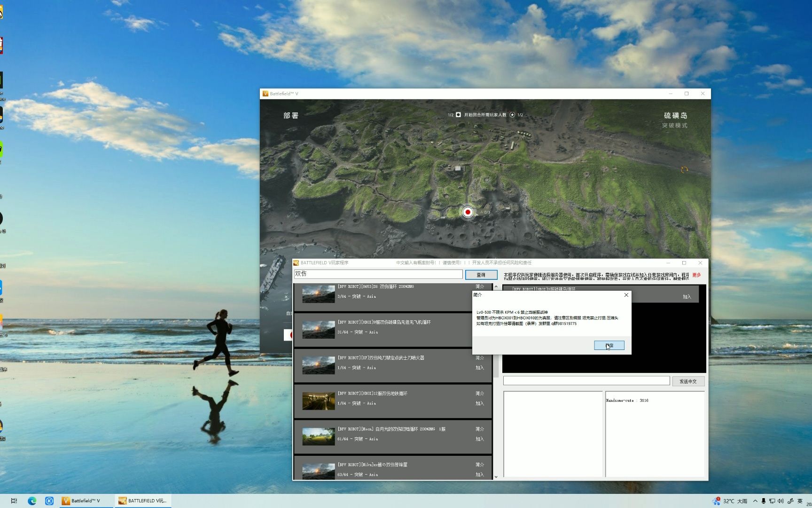
Task: Maximize the BATTLEFIELD V玩家程序 window
Action: coord(684,263)
